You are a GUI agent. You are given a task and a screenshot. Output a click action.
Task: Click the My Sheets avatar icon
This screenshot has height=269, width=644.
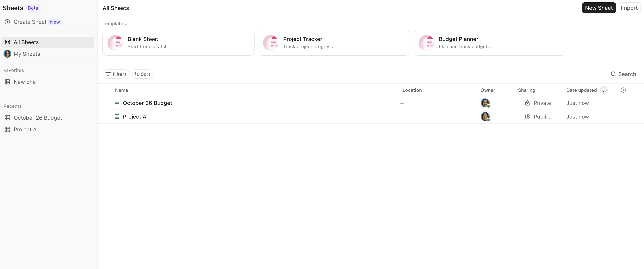pos(7,54)
